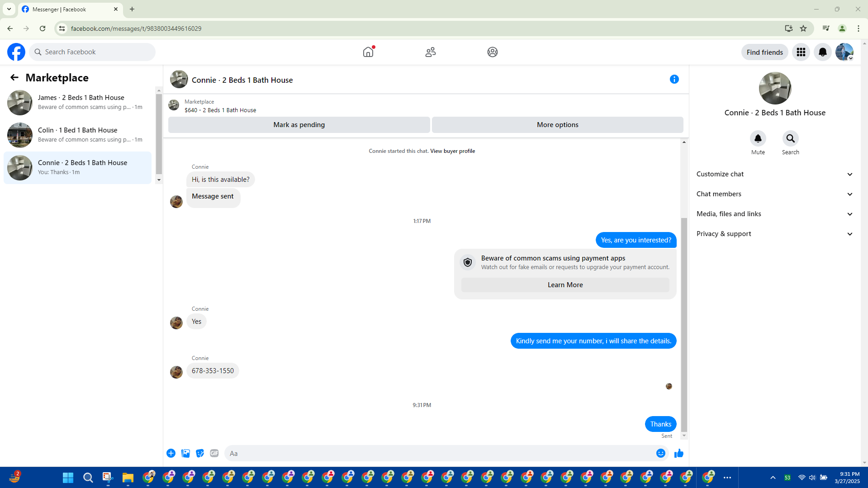Click More options button

point(558,125)
